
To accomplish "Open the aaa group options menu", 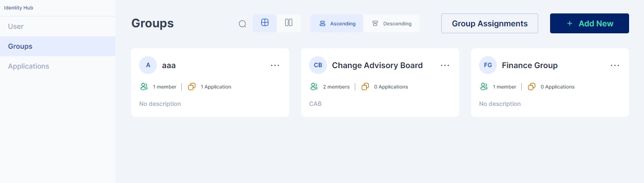I will click(275, 65).
